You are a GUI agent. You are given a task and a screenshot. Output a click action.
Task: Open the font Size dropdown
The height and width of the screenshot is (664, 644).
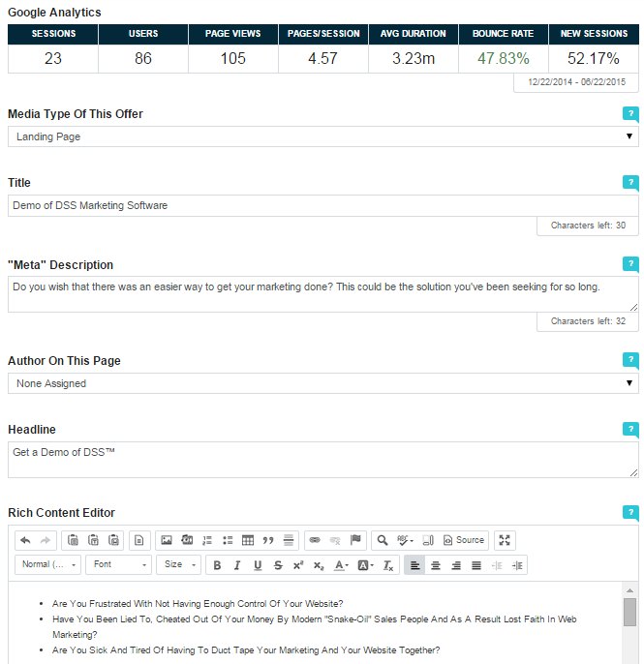click(x=180, y=565)
